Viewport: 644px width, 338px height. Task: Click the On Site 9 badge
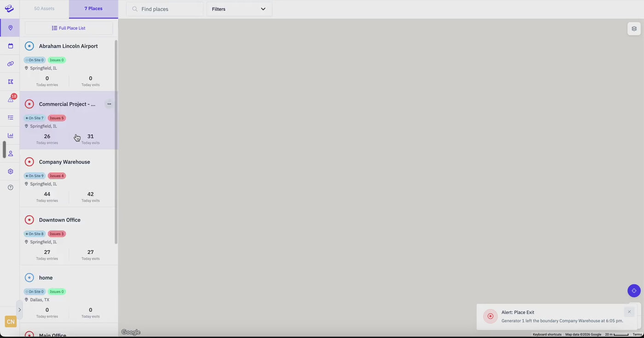click(x=35, y=176)
